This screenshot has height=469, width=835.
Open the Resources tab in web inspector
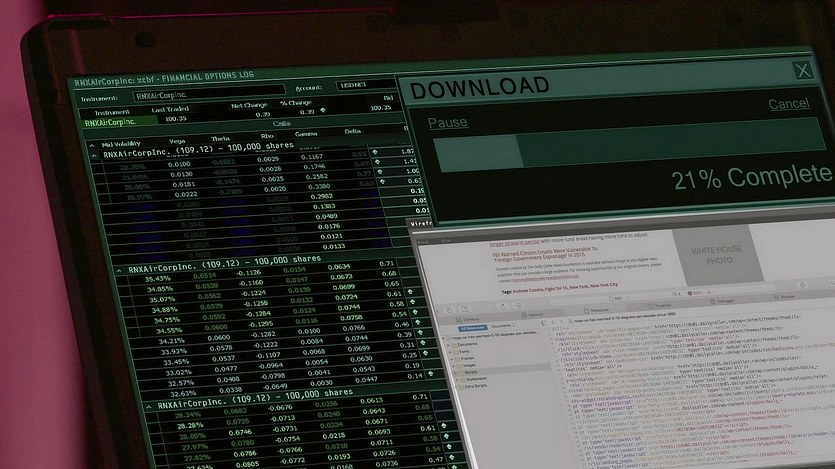coord(596,310)
